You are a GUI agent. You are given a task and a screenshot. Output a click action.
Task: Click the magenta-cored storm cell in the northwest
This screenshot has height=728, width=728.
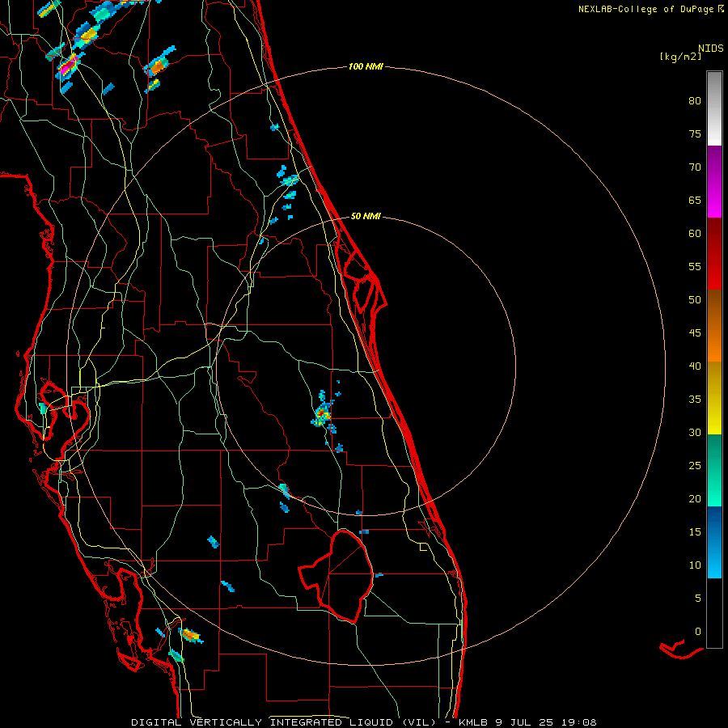click(69, 67)
